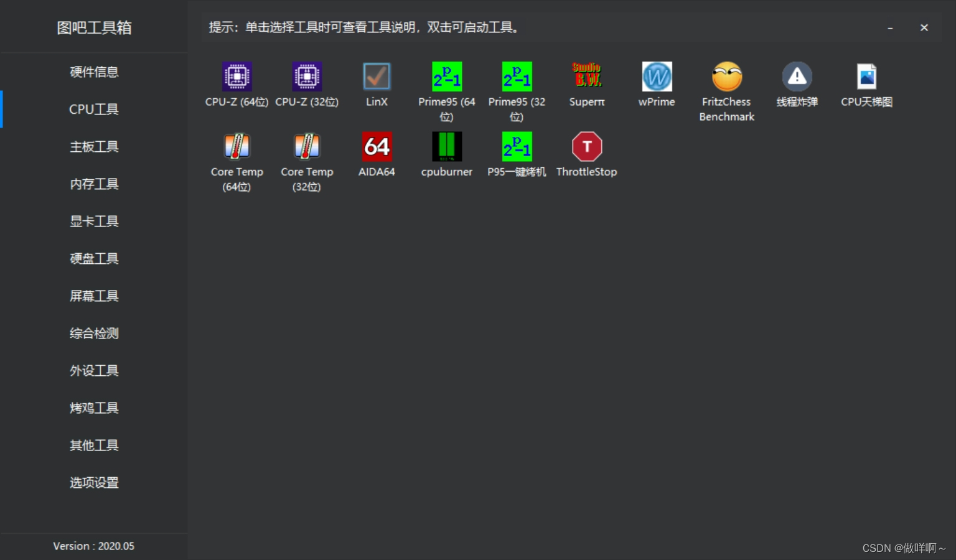
Task: Open the 主板工具 category
Action: [x=94, y=147]
